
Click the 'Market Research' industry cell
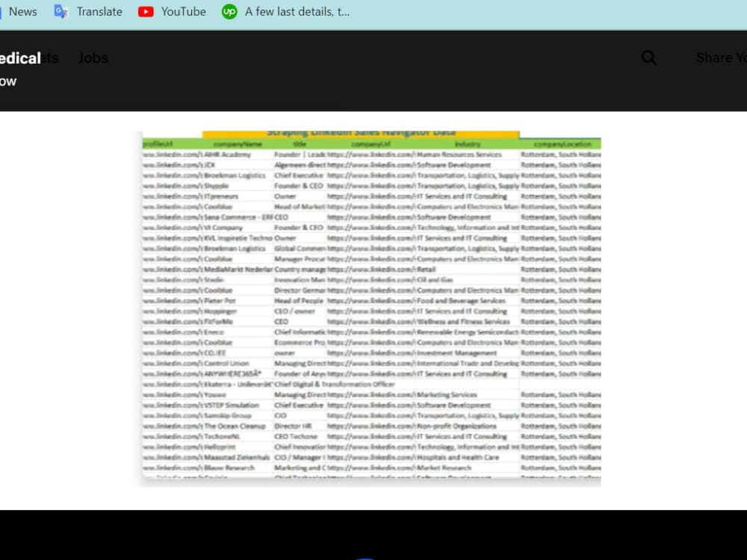[x=444, y=468]
